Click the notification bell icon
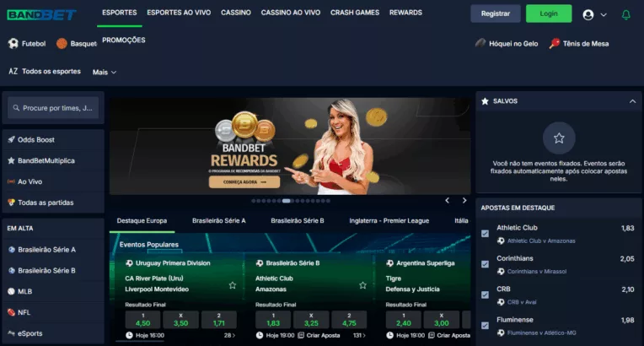The image size is (644, 346). pyautogui.click(x=625, y=14)
